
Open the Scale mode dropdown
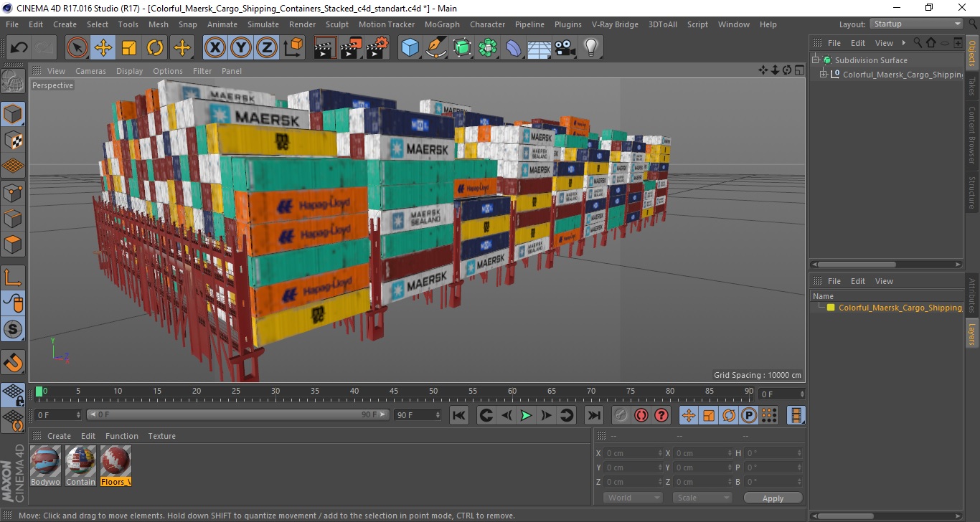pos(702,498)
